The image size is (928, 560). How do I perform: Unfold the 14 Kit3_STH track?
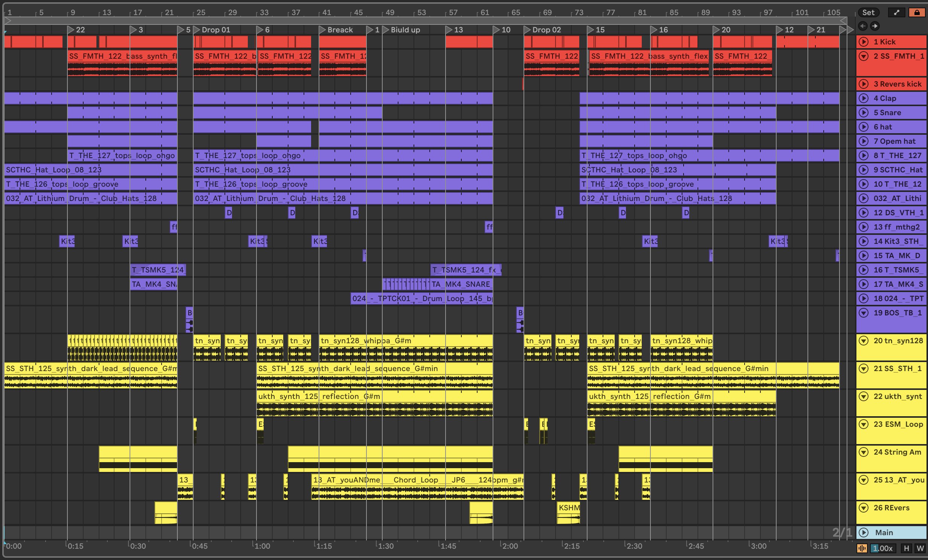864,241
